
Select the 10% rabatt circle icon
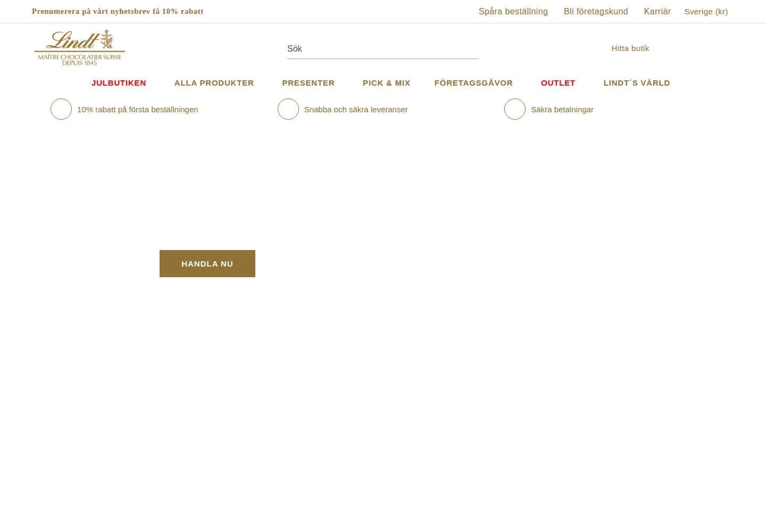[x=61, y=109]
